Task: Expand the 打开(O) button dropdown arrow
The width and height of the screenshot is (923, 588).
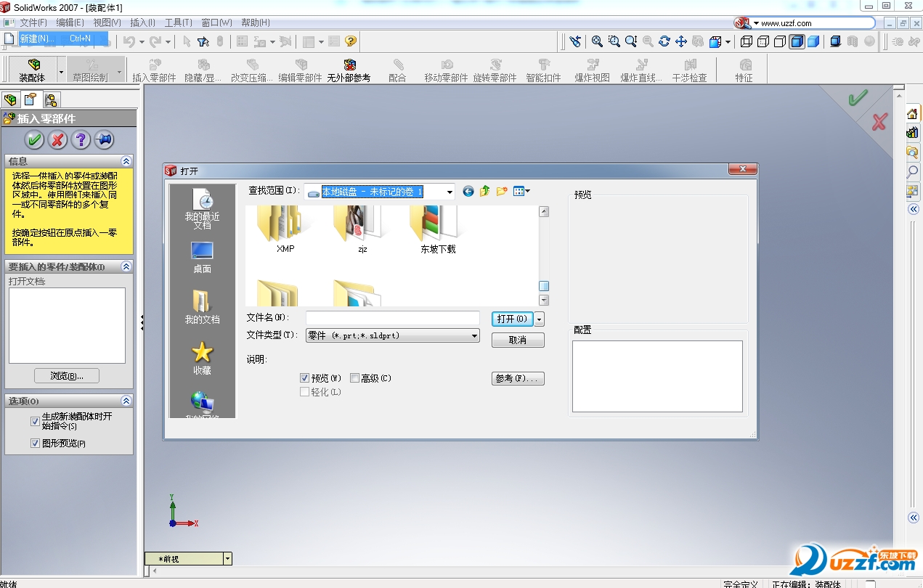Action: (537, 319)
